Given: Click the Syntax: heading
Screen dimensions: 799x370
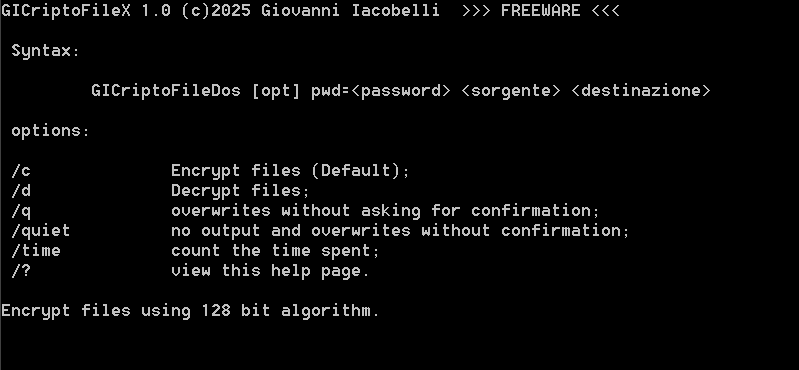Looking at the screenshot, I should [x=45, y=51].
